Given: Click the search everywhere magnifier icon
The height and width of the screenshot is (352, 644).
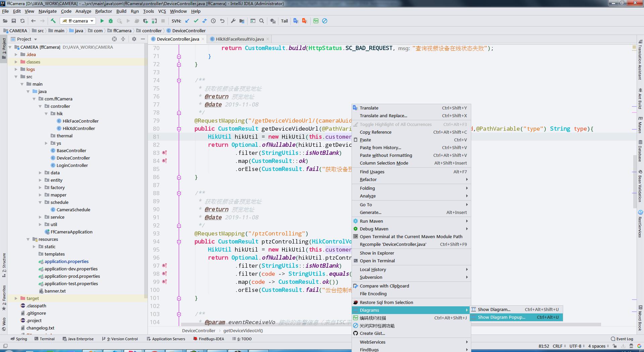Looking at the screenshot, I should point(262,21).
